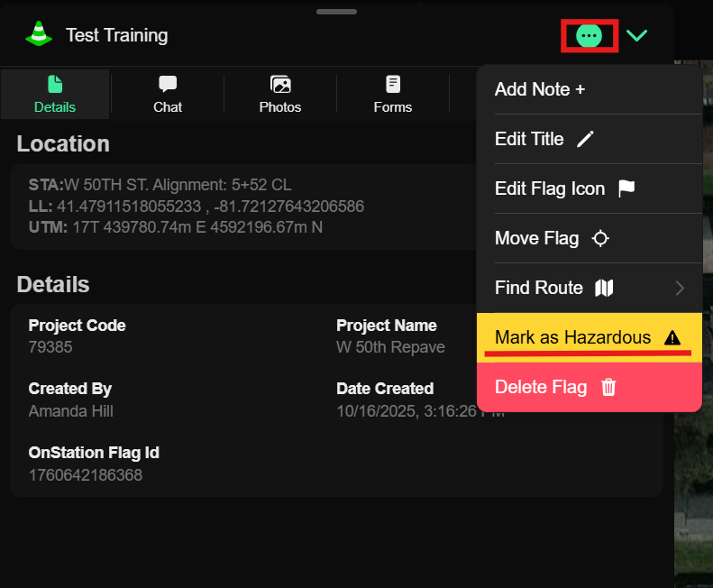Switch to the Chat tab
This screenshot has width=713, height=588.
[168, 95]
